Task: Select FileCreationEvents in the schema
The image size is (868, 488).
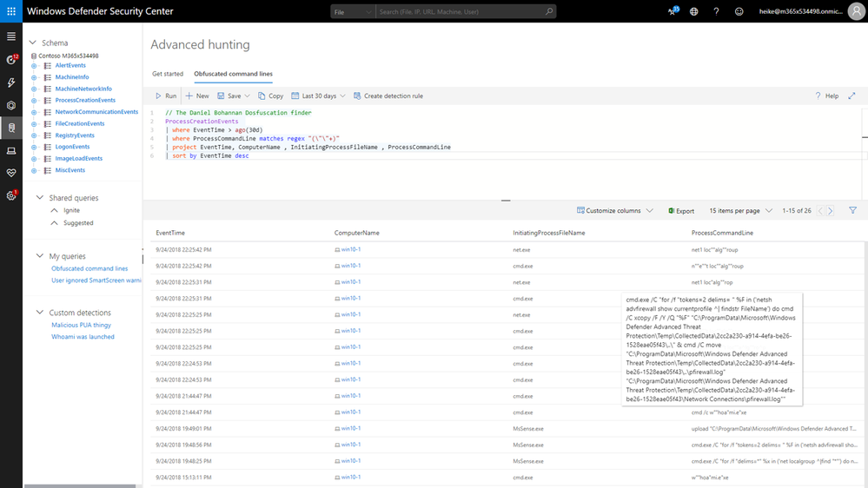Action: (x=80, y=123)
